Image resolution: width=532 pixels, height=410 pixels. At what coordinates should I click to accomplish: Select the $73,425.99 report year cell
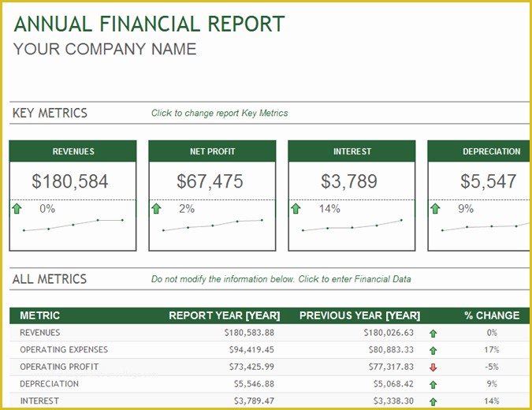(x=251, y=367)
